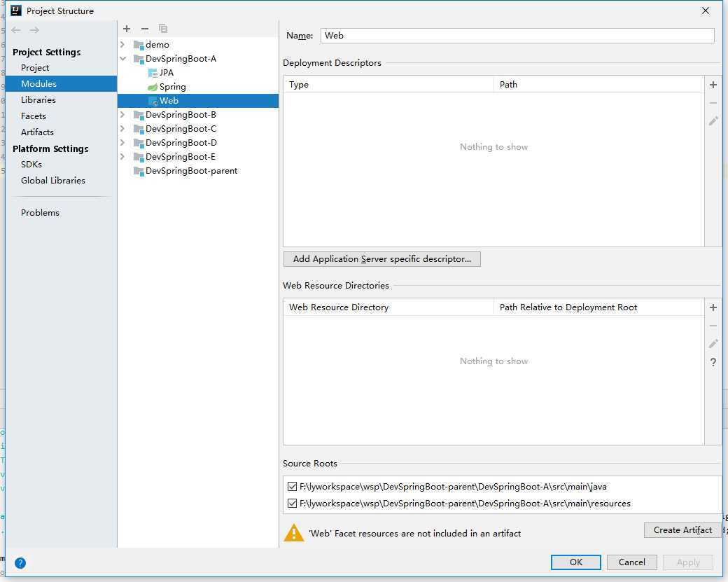Click the demo module folder icon
Viewport: 728px width, 582px height.
[x=139, y=45]
